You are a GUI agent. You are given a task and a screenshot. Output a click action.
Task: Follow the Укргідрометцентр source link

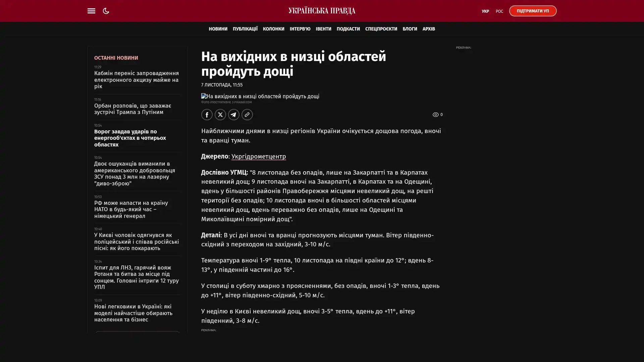pos(258,157)
